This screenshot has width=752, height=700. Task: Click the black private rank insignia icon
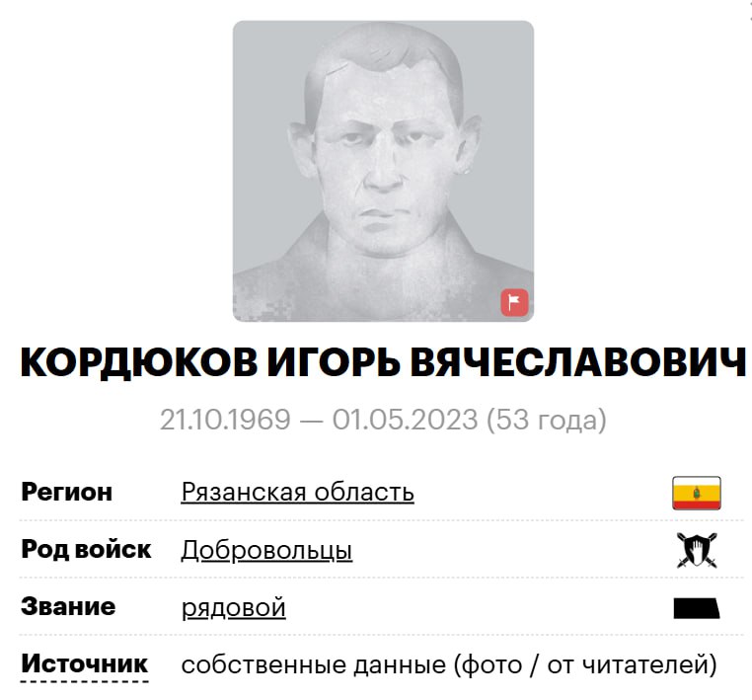[697, 608]
